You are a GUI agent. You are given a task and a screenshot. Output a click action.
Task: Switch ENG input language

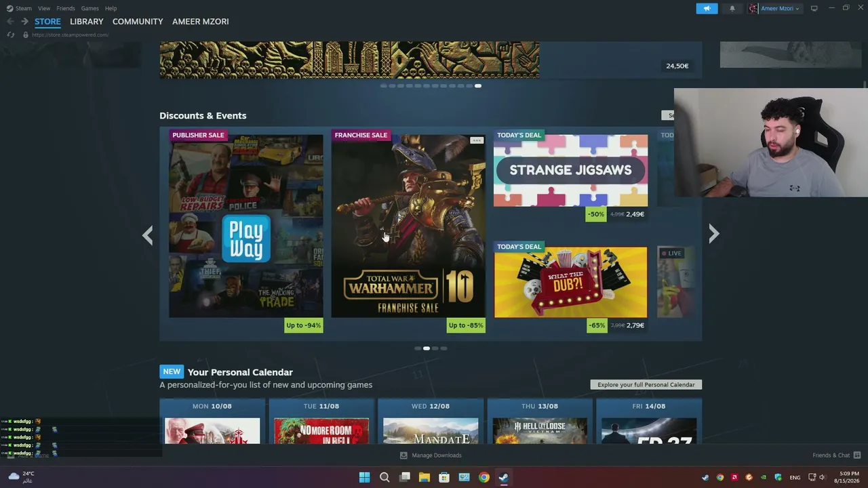(795, 477)
